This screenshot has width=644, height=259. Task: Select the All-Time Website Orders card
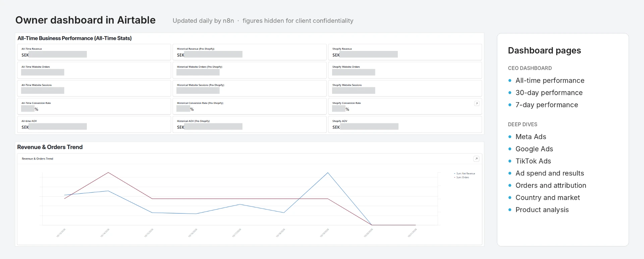[x=94, y=70]
